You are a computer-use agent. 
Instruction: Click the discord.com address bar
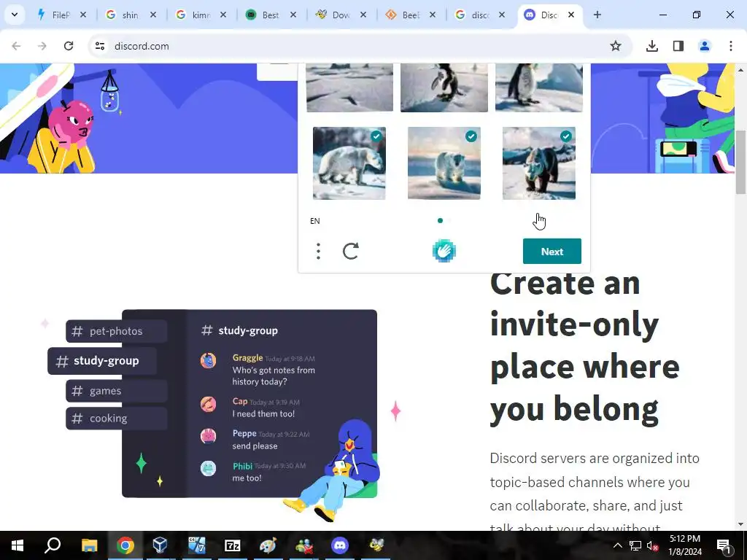pyautogui.click(x=360, y=46)
